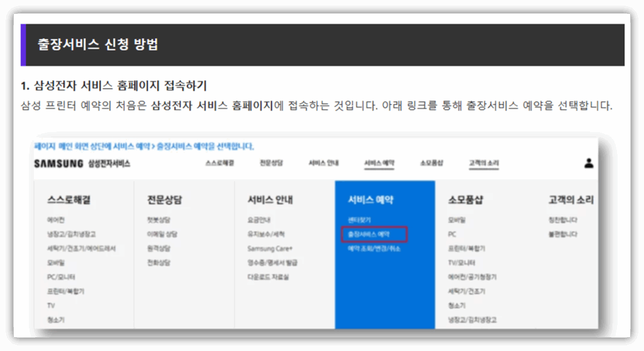Open Samsung Care+ under 서비스 안내
Screen dimensions: 644x351
270,248
